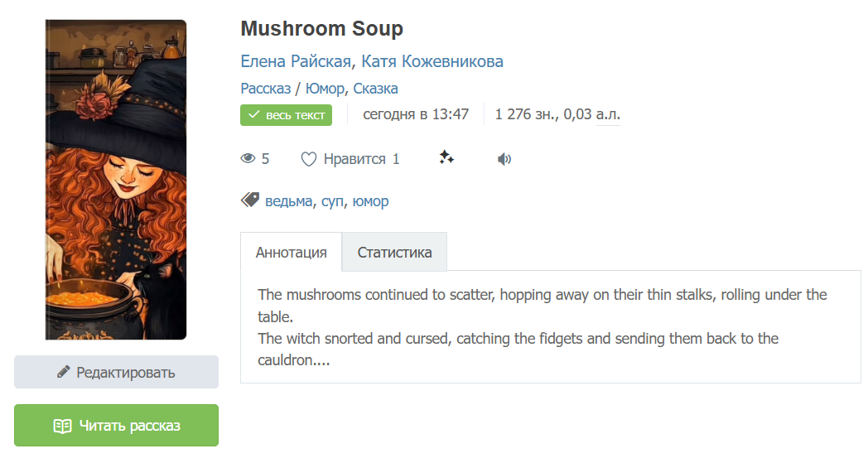868x463 pixels.
Task: Filter by the суп tag
Action: pos(332,201)
